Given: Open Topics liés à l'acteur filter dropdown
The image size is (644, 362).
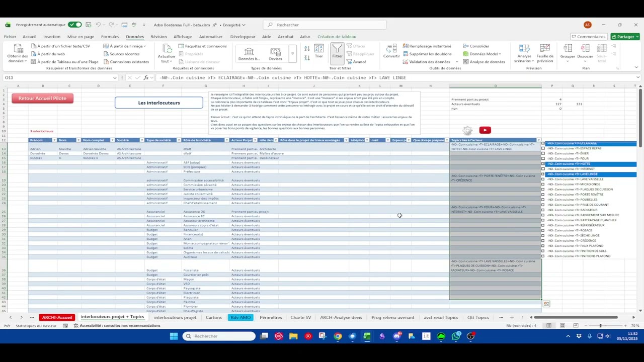Looking at the screenshot, I should 539,140.
